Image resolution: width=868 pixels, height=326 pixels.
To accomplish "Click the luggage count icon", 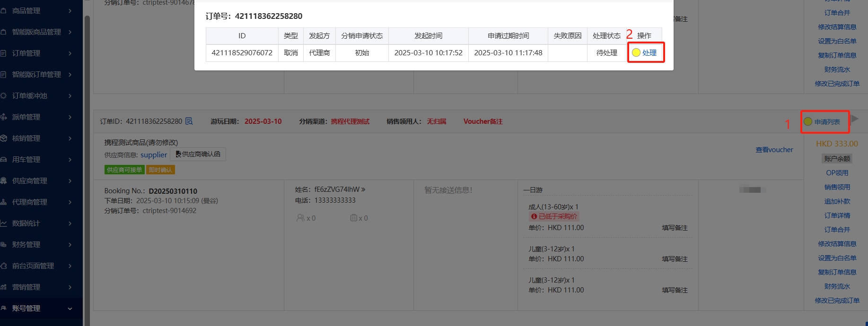I will (353, 218).
